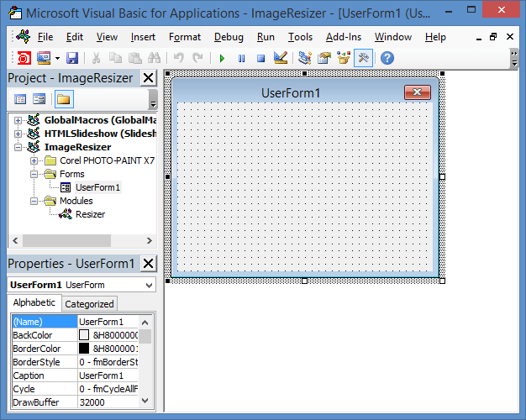This screenshot has width=526, height=420.
Task: Open the File menu
Action: (45, 37)
